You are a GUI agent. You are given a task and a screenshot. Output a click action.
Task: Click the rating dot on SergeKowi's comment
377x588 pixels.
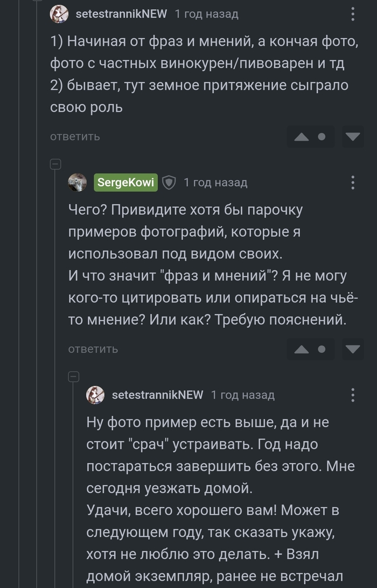coord(322,349)
